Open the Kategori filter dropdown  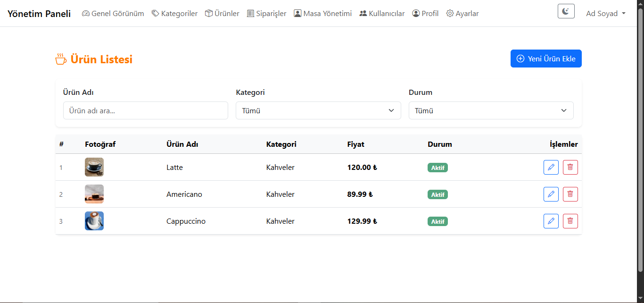click(x=318, y=110)
